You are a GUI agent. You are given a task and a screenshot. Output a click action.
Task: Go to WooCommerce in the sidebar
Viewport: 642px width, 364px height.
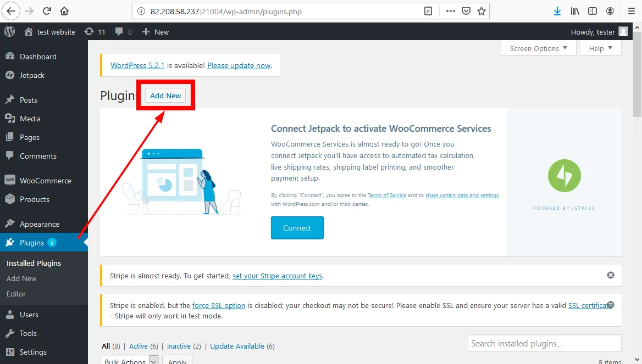pos(46,181)
